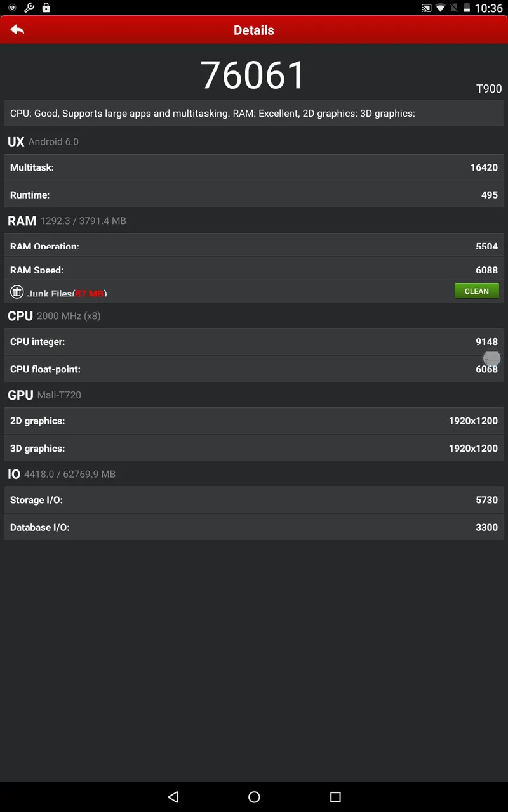Open Recent apps square button
The image size is (508, 812).
(335, 797)
